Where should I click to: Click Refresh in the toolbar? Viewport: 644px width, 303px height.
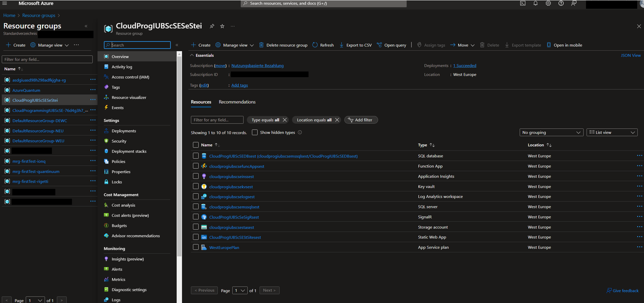click(323, 45)
